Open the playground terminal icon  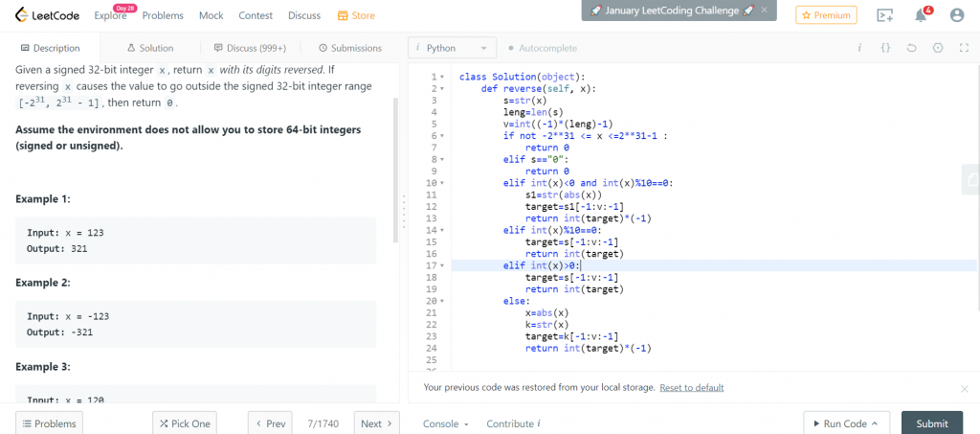[x=885, y=15]
